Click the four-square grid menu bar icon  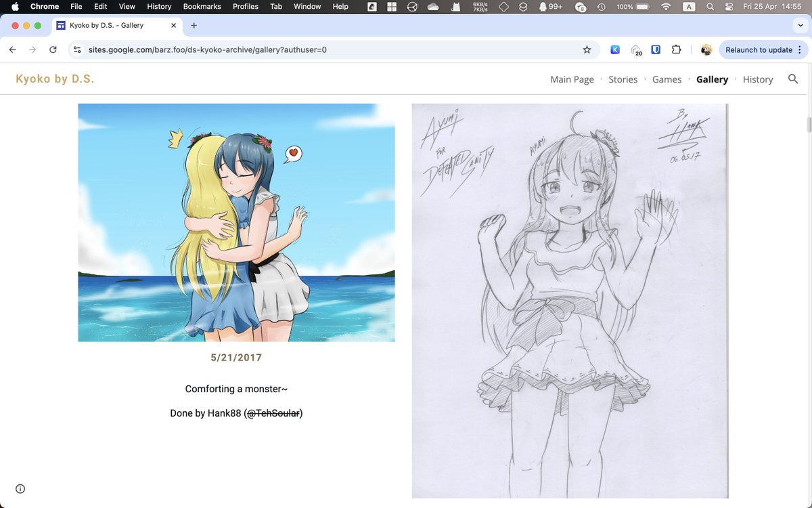point(391,6)
